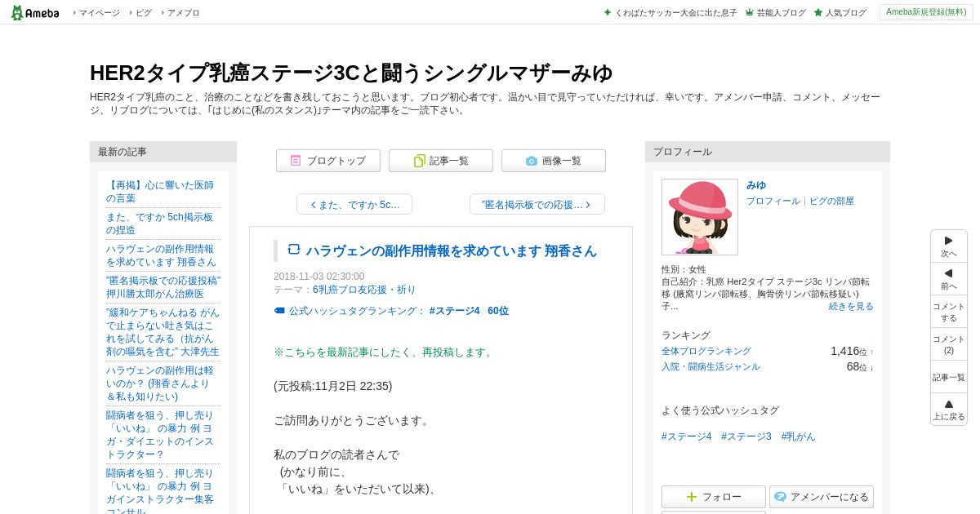This screenshot has height=514, width=980.
Task: Open ピグ in top bar
Action: 144,13
